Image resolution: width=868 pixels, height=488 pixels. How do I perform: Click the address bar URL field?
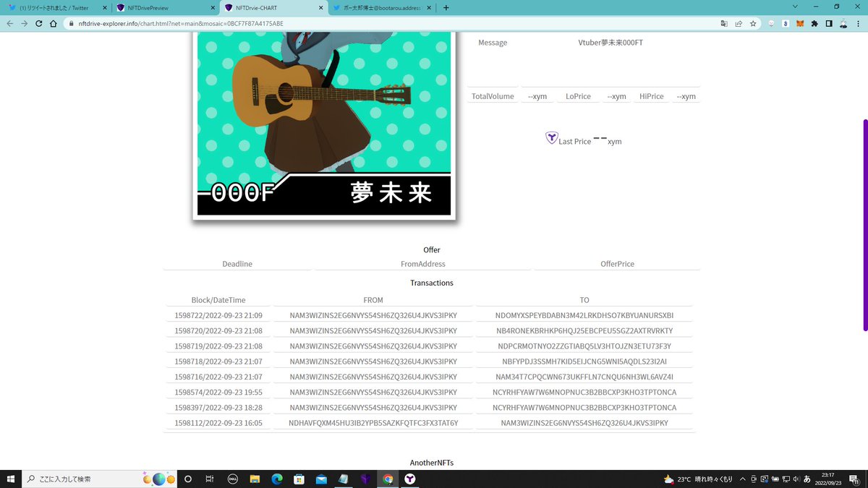point(391,23)
